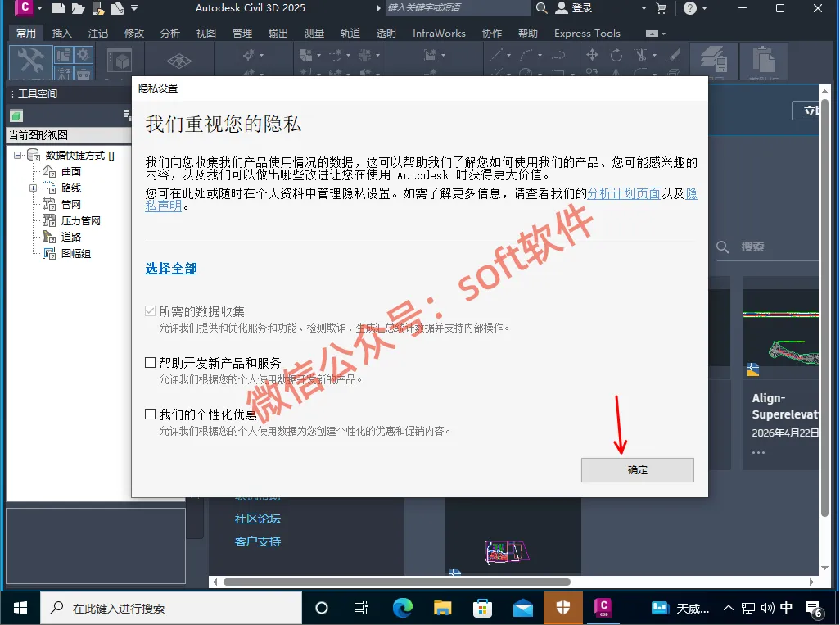Click the taskbar search box 在此键入进行搜索

pos(171,608)
